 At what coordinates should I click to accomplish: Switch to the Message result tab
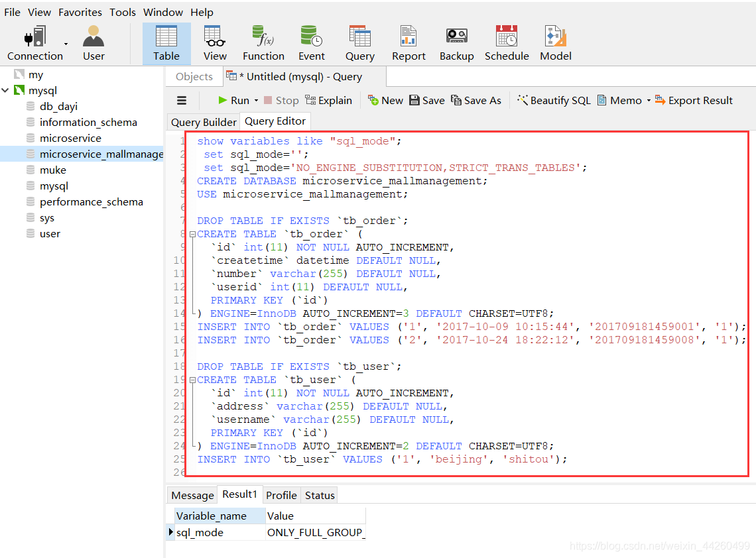(x=192, y=495)
